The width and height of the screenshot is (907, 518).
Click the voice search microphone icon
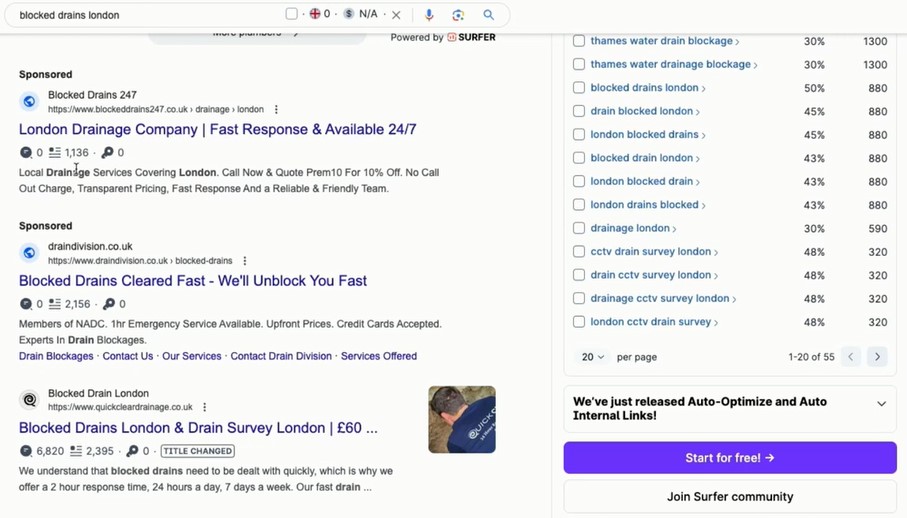pyautogui.click(x=429, y=15)
